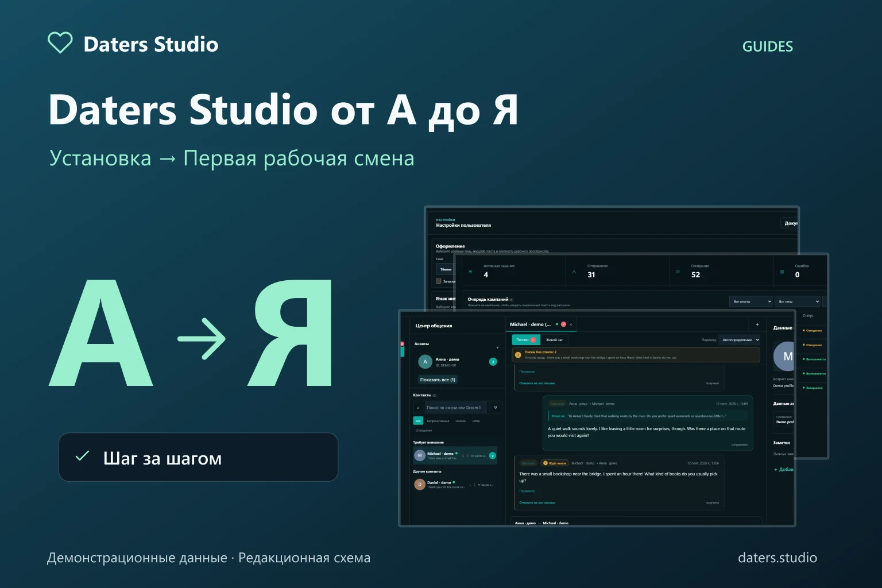This screenshot has width=882, height=588.
Task: Click the 'Ждёт ответа' status badge
Action: point(555,463)
